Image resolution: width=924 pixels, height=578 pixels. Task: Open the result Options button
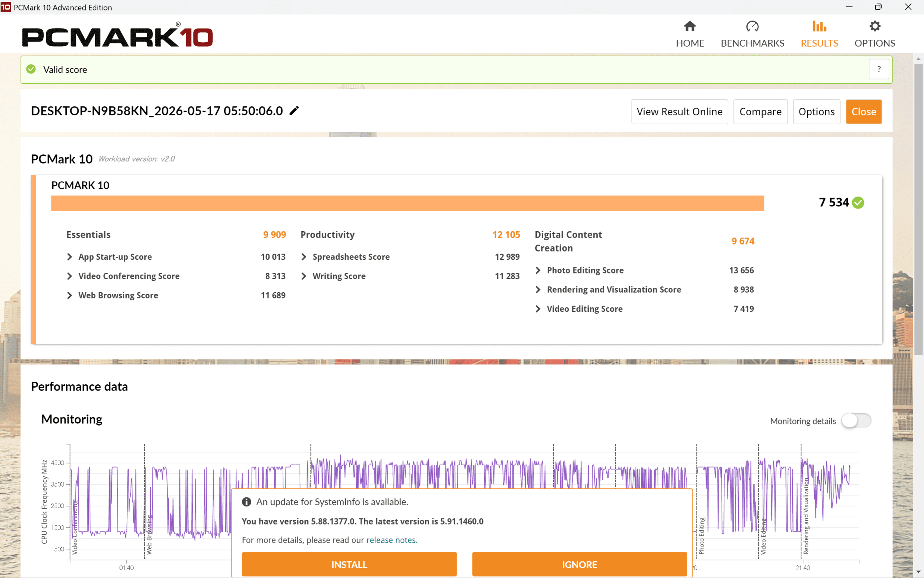coord(817,112)
